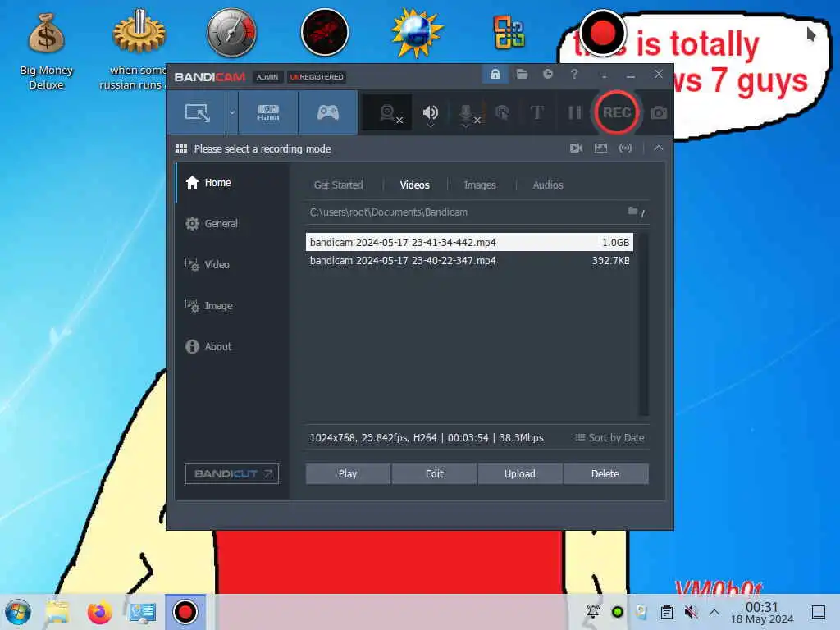Open the speedometer gauge desktop icon

(231, 32)
